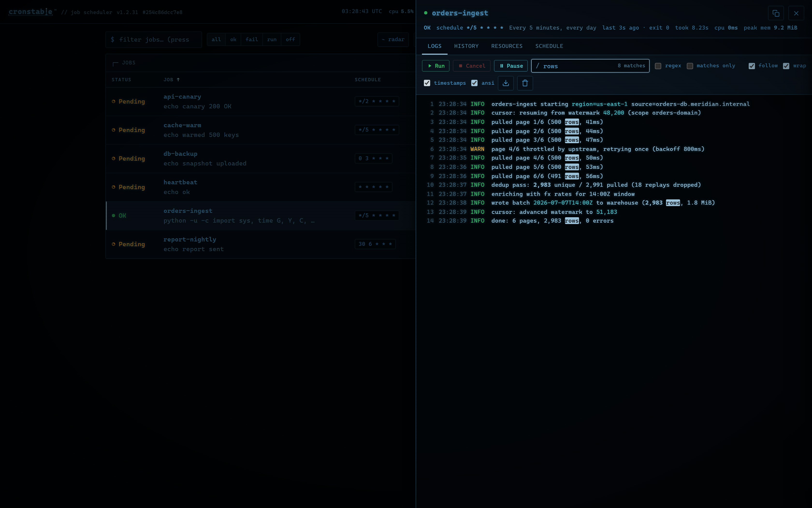Click the cronstable logo
Viewport: 812px width, 508px height.
coord(30,12)
